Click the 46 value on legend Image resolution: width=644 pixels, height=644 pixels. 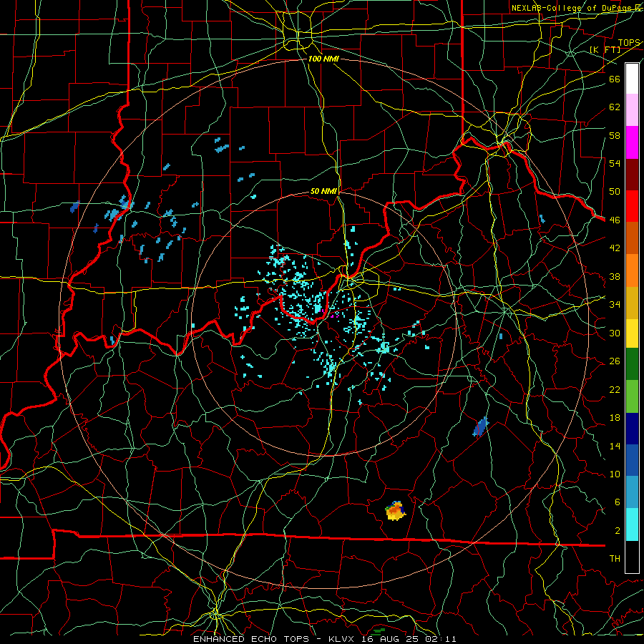pos(615,220)
